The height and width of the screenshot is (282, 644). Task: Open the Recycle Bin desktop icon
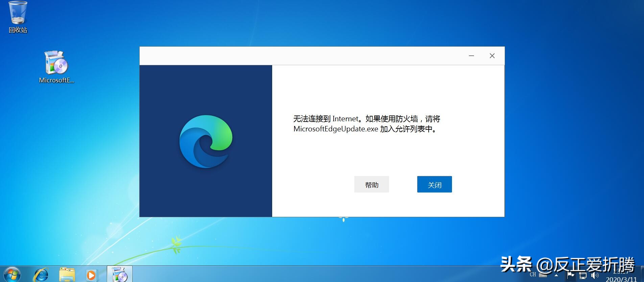point(18,17)
